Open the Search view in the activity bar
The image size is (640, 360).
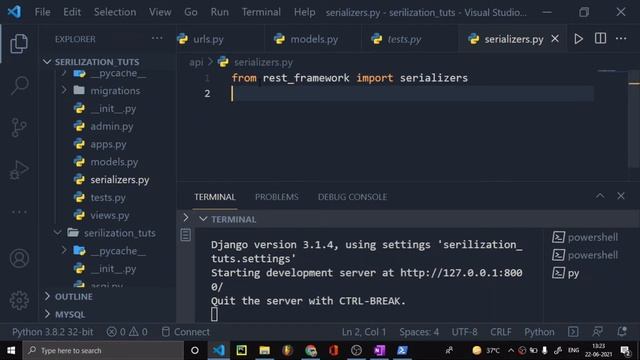pyautogui.click(x=19, y=85)
